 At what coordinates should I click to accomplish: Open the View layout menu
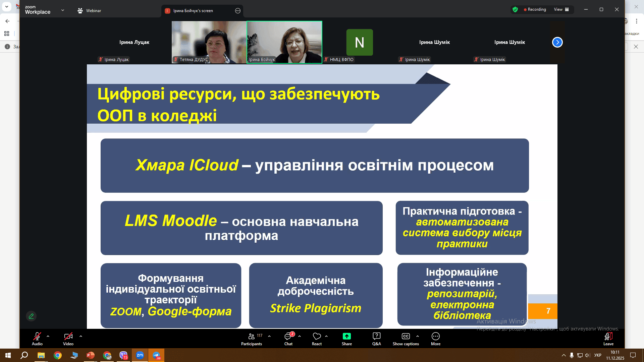[x=561, y=9]
